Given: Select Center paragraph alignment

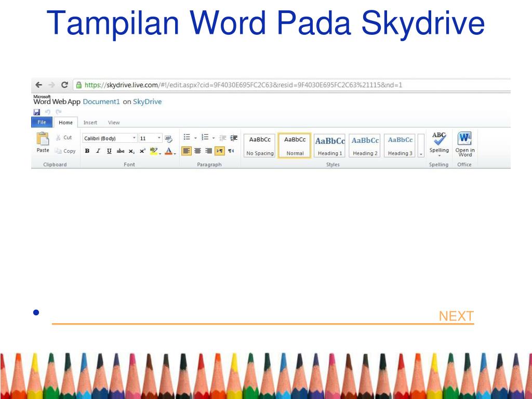Looking at the screenshot, I should point(197,151).
